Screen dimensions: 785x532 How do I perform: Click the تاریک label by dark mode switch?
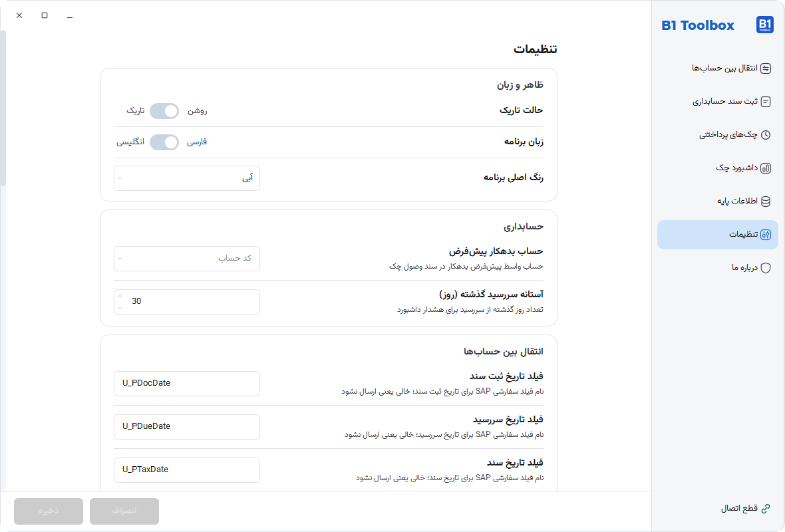(x=135, y=110)
